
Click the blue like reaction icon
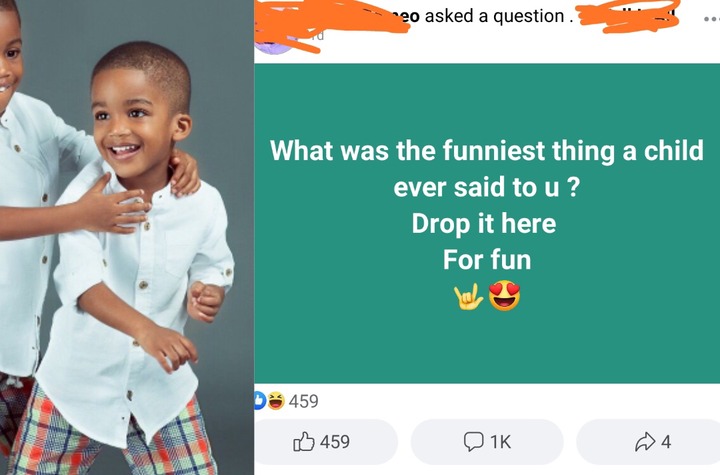260,401
